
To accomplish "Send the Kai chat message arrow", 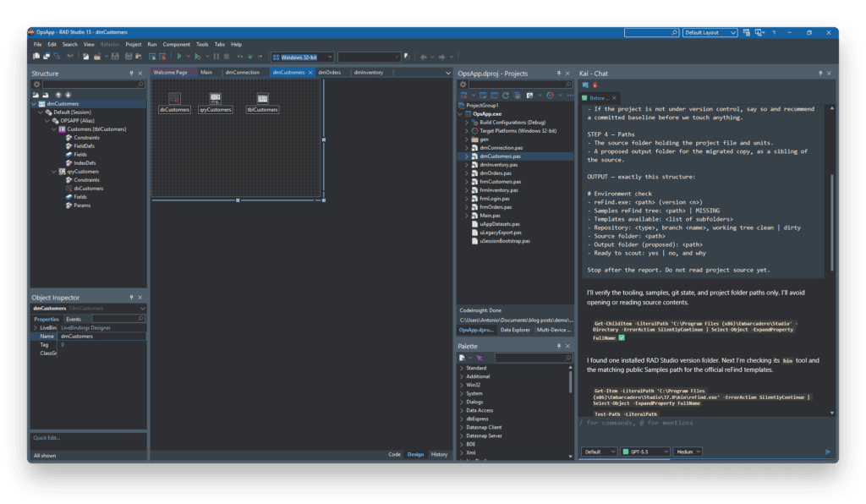I will [x=828, y=452].
